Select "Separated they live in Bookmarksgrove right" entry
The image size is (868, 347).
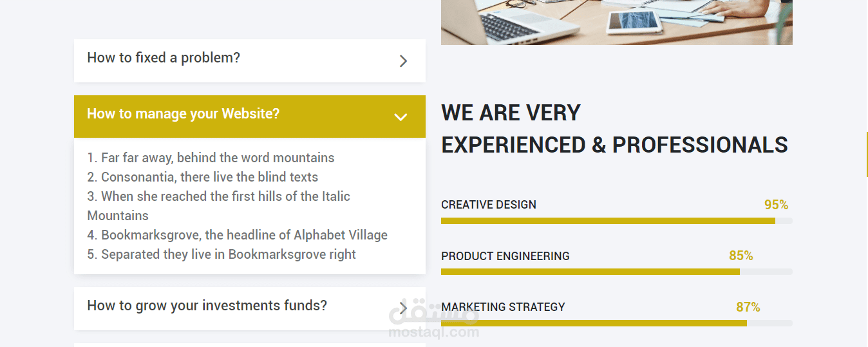click(222, 254)
